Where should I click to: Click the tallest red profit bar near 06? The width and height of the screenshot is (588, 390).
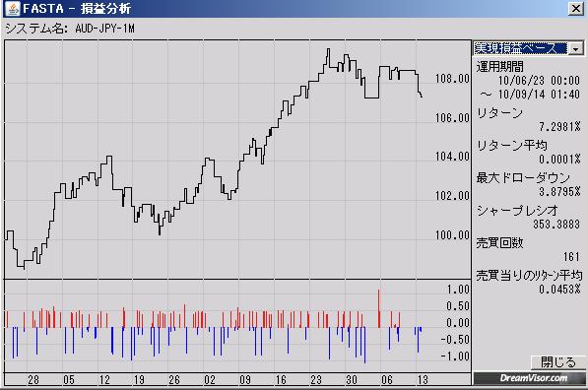coord(379,308)
